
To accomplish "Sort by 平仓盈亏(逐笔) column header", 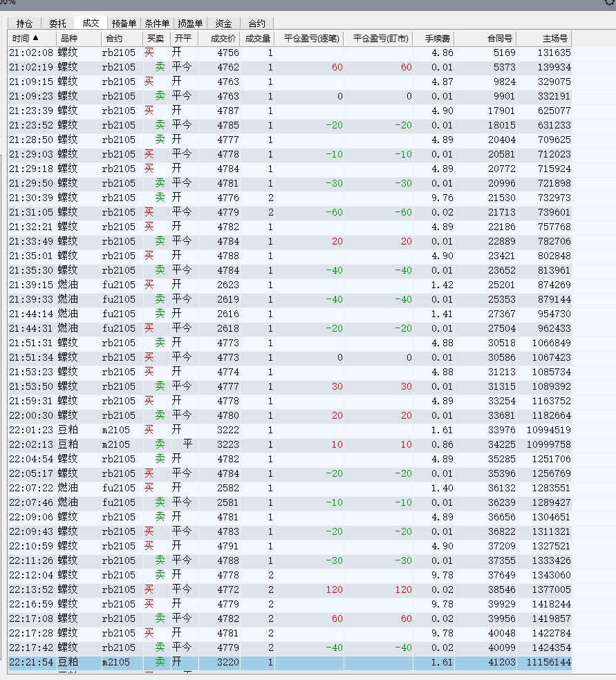I will 309,39.
